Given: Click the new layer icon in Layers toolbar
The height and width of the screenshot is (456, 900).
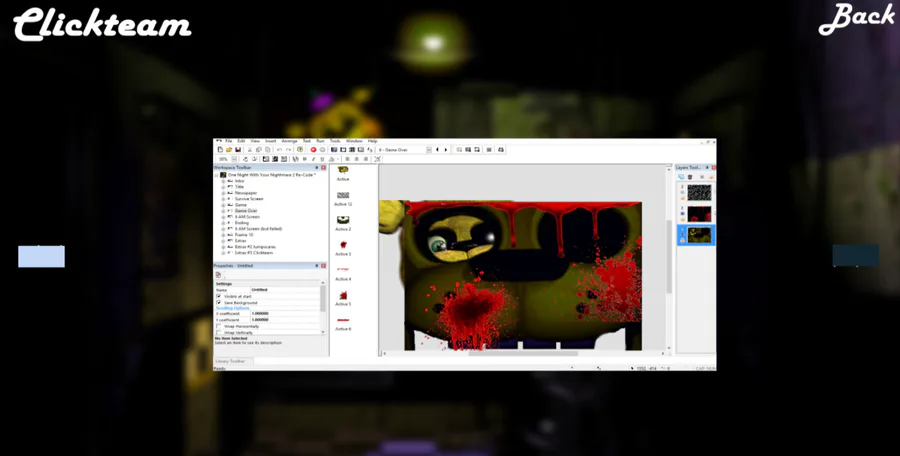Looking at the screenshot, I should point(681,177).
